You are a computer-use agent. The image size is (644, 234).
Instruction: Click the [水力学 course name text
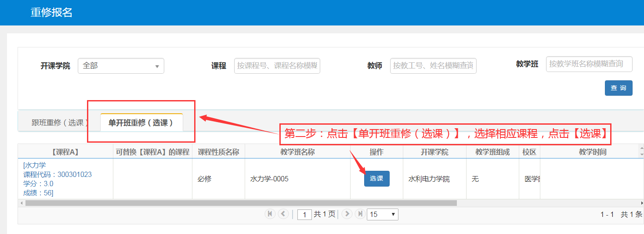[x=35, y=165]
